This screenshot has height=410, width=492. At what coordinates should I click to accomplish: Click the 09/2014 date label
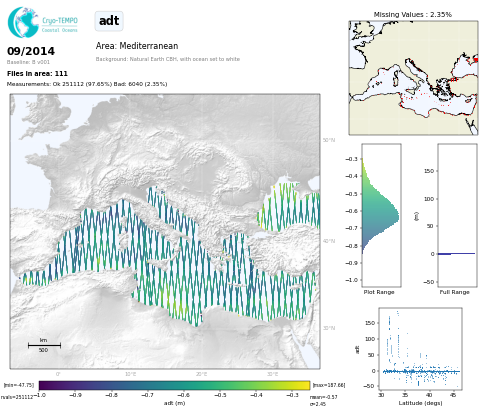31,51
